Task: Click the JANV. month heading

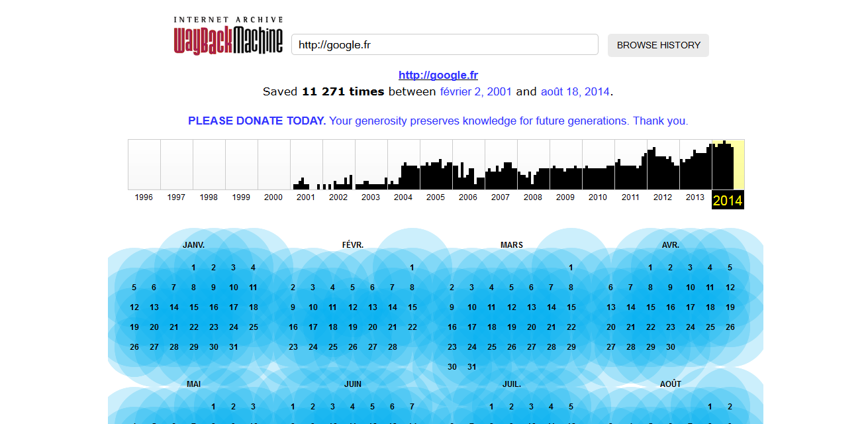Action: pos(194,245)
